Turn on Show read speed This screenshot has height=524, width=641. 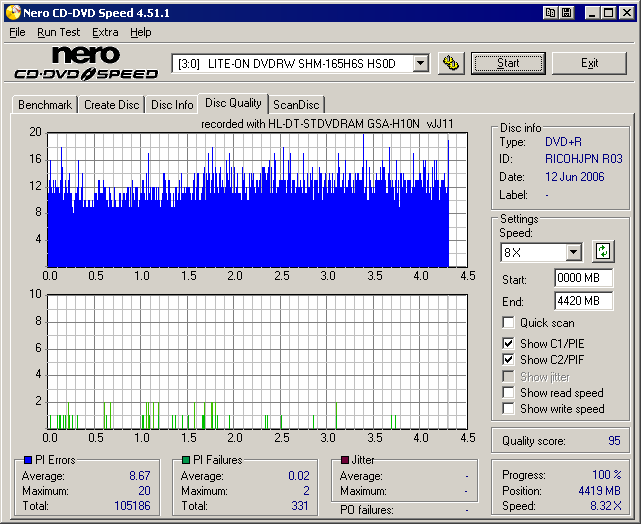509,393
